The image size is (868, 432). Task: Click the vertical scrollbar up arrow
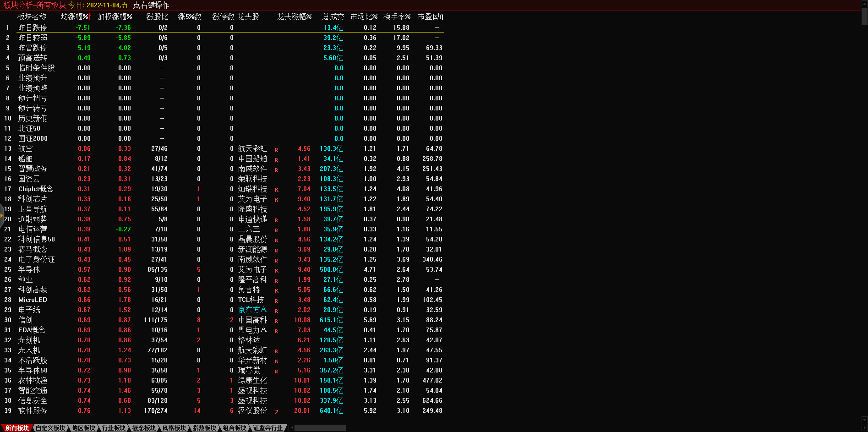point(864,4)
